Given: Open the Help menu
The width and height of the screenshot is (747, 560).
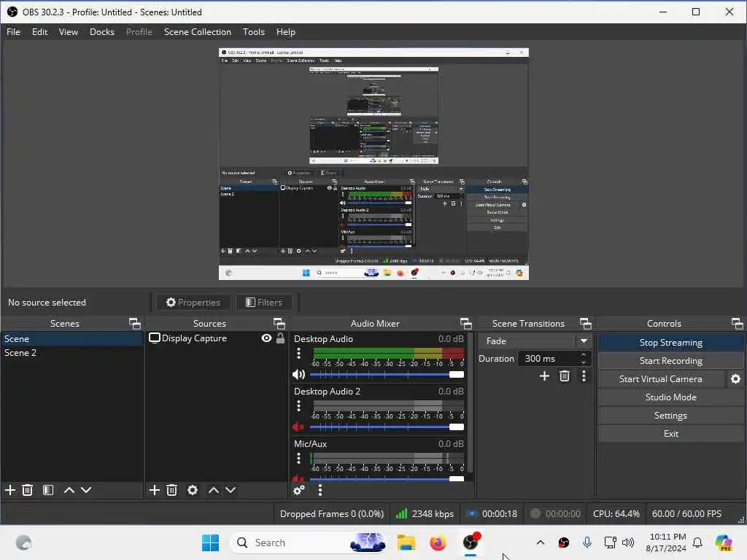Looking at the screenshot, I should 286,32.
